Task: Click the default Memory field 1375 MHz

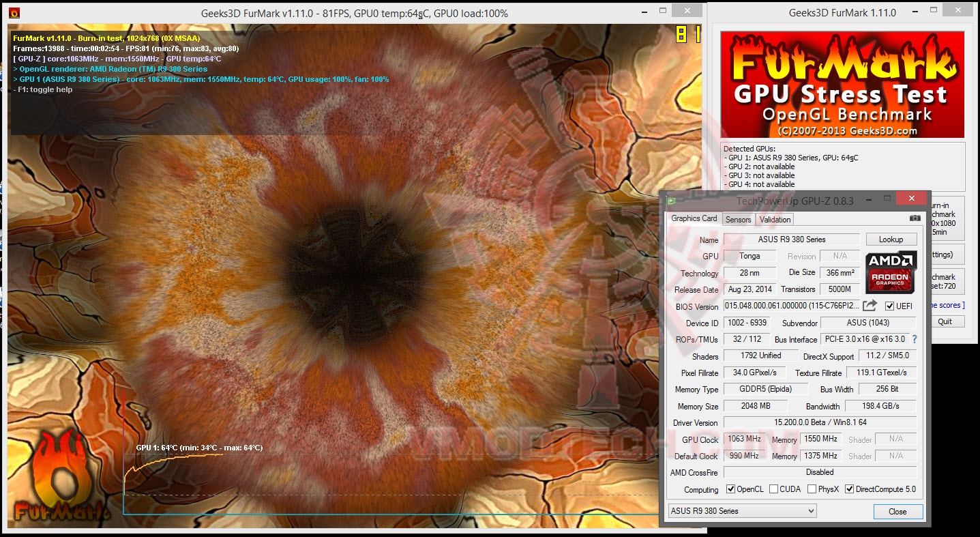Action: [x=820, y=456]
